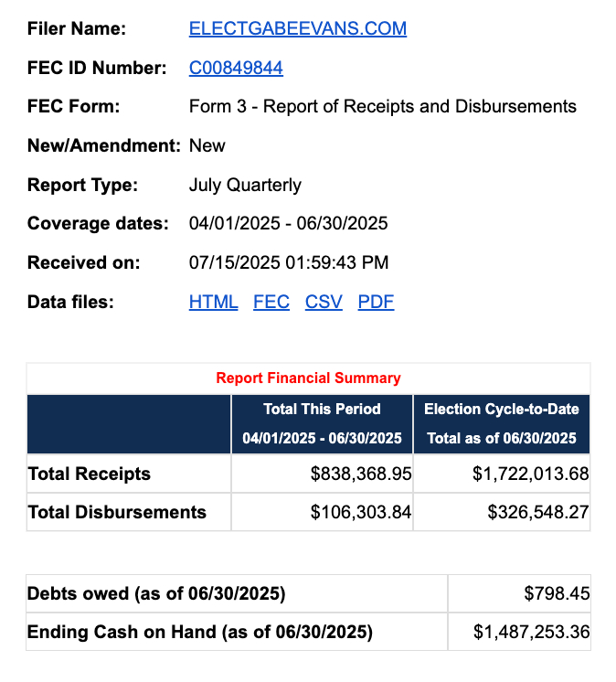
Task: Click the $1,487,253.36 ending cash value
Action: coord(531,632)
